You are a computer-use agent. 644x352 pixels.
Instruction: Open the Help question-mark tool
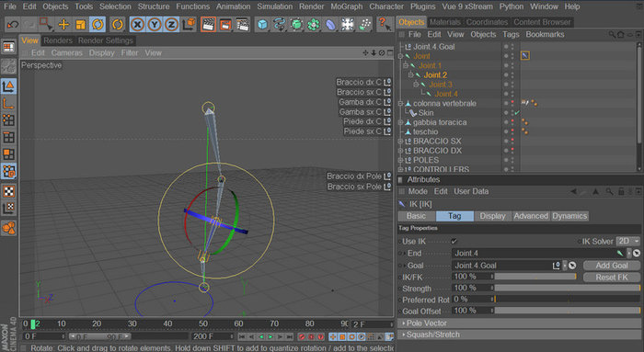point(384,25)
